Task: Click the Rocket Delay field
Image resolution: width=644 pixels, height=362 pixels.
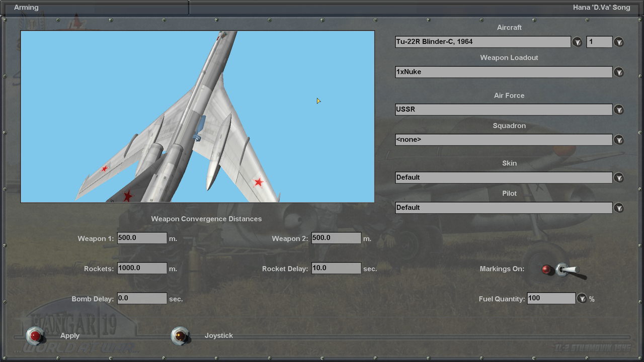Action: pyautogui.click(x=336, y=268)
